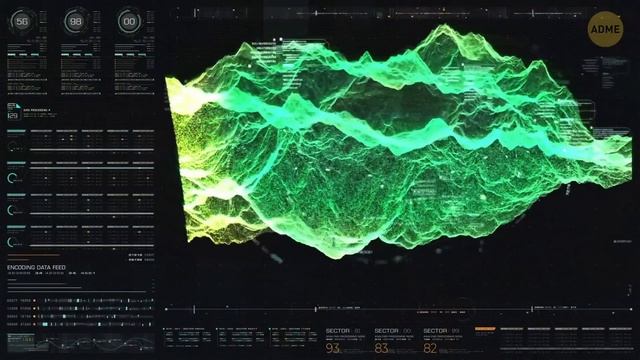Click the orange bar above ENCODING DATA FEED
The width and height of the screenshot is (640, 360).
click(x=33, y=256)
